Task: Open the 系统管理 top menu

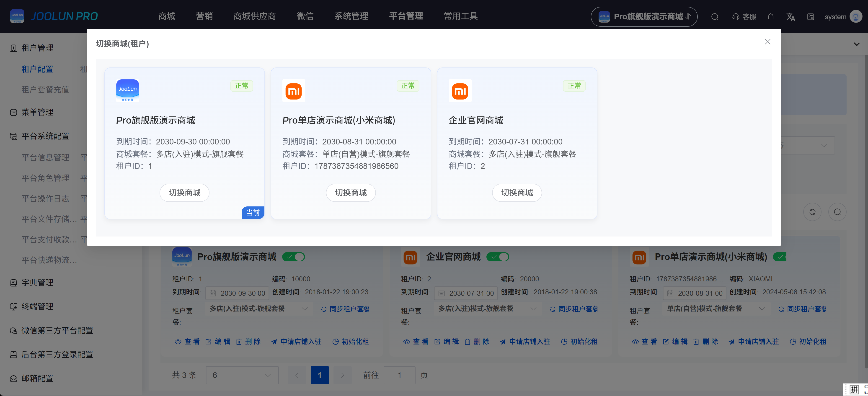Action: [351, 16]
